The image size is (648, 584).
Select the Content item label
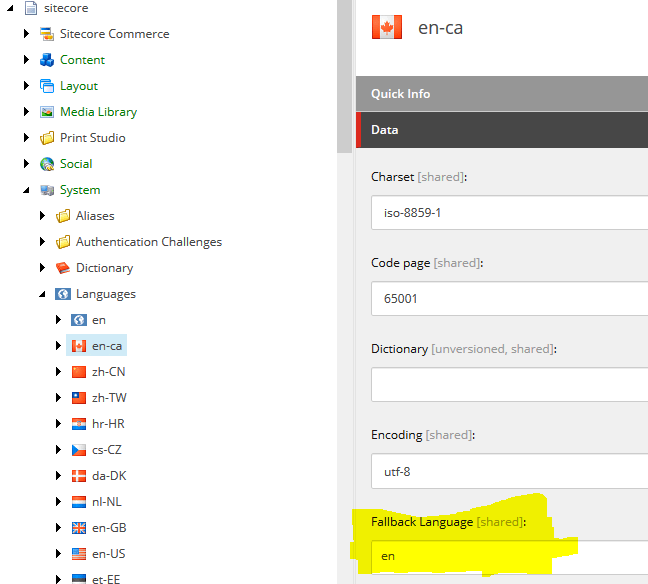tap(82, 60)
